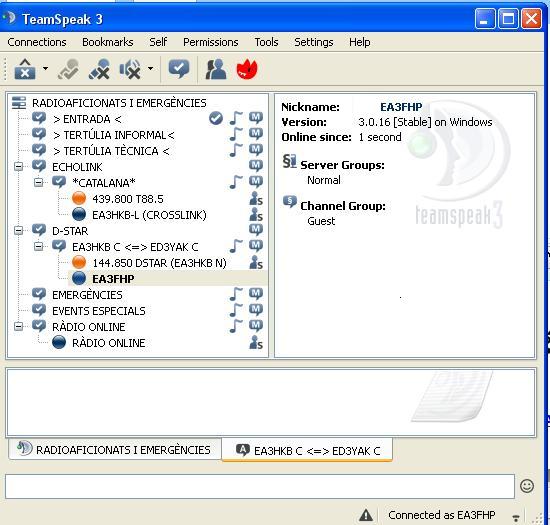Click moderated M icon on EVENTS ESPECIALS row
This screenshot has height=525, width=550.
coord(256,310)
